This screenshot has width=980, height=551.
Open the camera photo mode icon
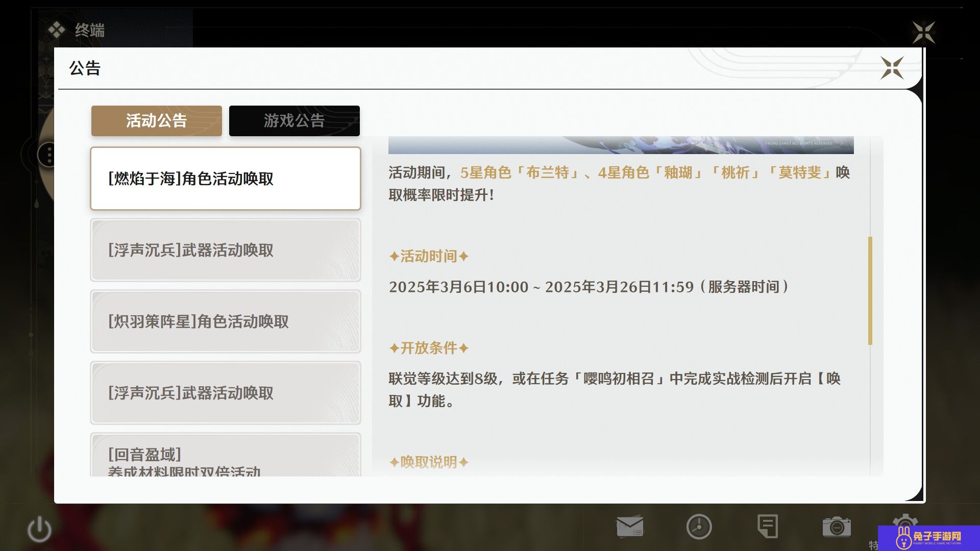[836, 527]
